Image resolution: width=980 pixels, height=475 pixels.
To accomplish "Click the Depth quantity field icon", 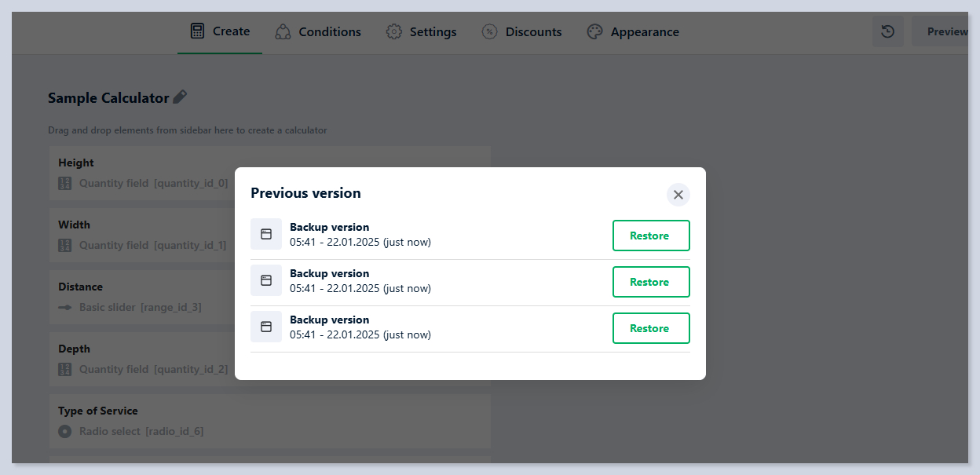I will [x=65, y=369].
